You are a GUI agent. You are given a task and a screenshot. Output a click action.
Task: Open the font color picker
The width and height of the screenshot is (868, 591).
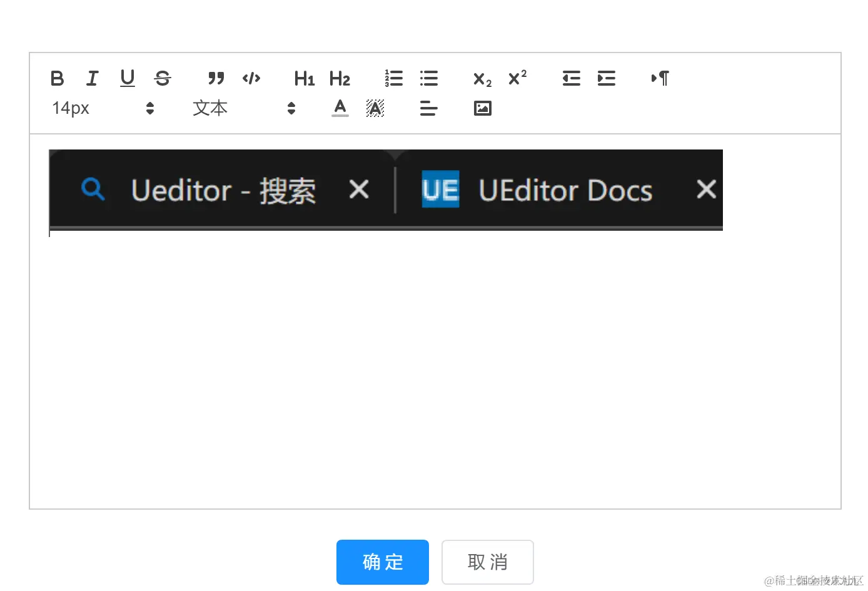340,108
